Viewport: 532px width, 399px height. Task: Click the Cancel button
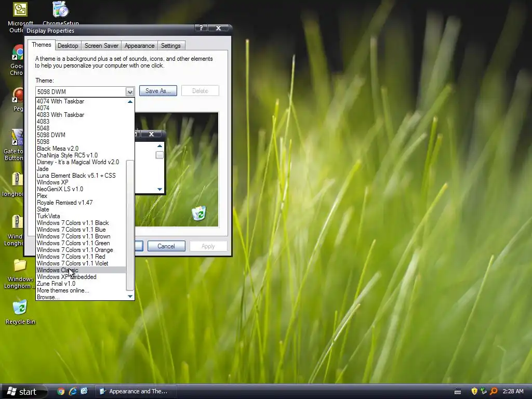tap(166, 246)
